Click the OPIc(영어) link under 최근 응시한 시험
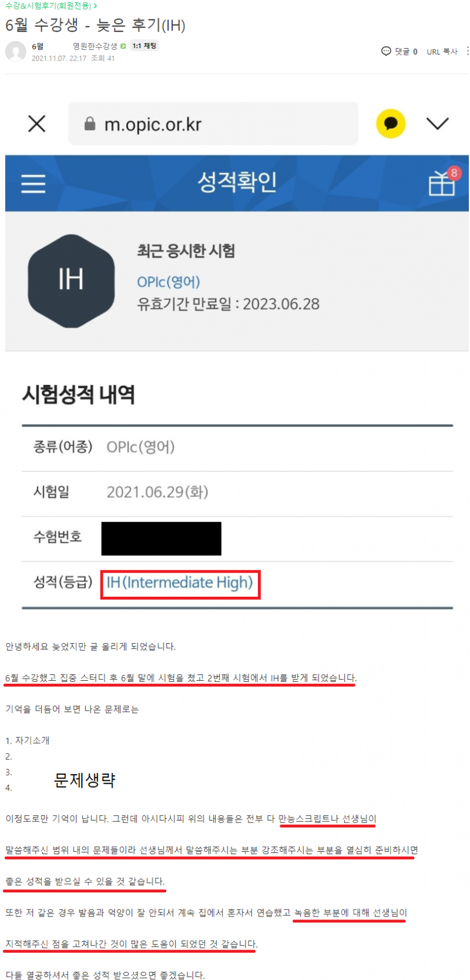This screenshot has height=980, width=470. 169,282
